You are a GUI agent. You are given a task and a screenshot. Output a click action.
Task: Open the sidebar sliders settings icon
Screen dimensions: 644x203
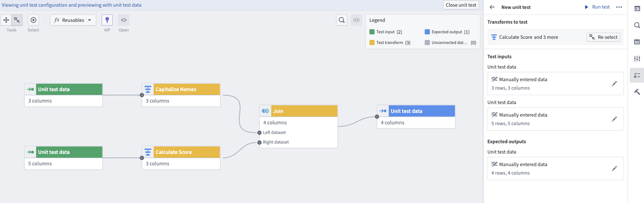pyautogui.click(x=637, y=59)
